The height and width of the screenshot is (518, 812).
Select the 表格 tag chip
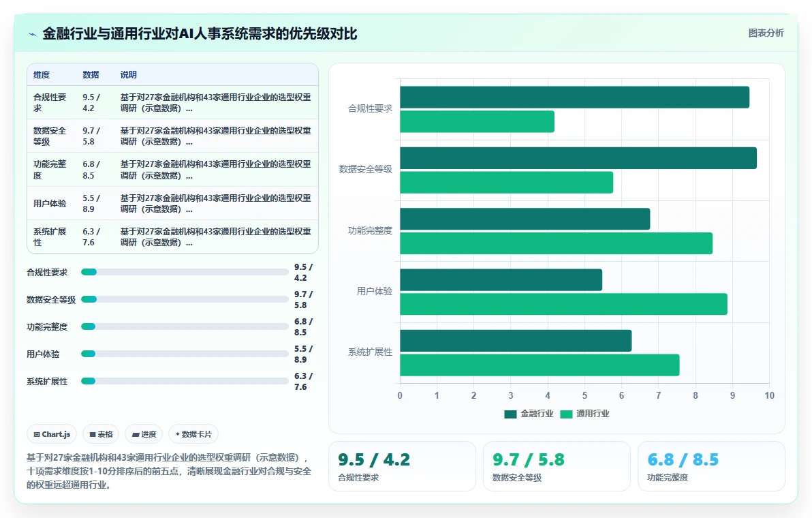point(101,434)
